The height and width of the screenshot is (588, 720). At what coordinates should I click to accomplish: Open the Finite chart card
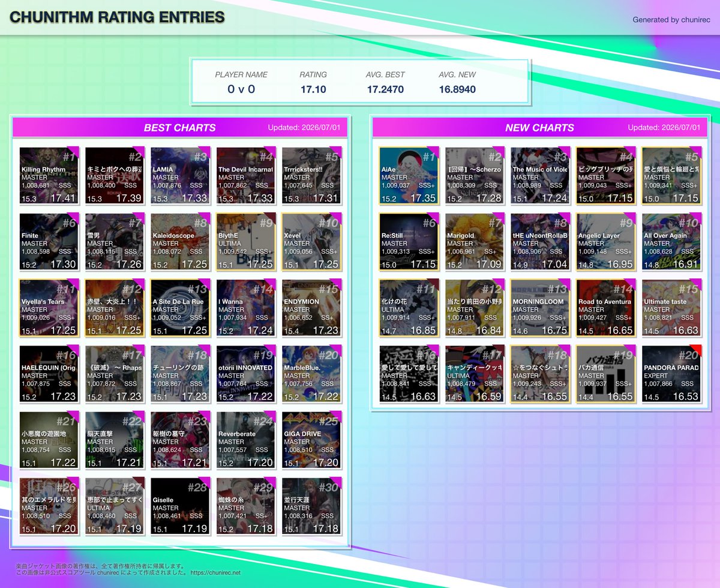(x=49, y=241)
